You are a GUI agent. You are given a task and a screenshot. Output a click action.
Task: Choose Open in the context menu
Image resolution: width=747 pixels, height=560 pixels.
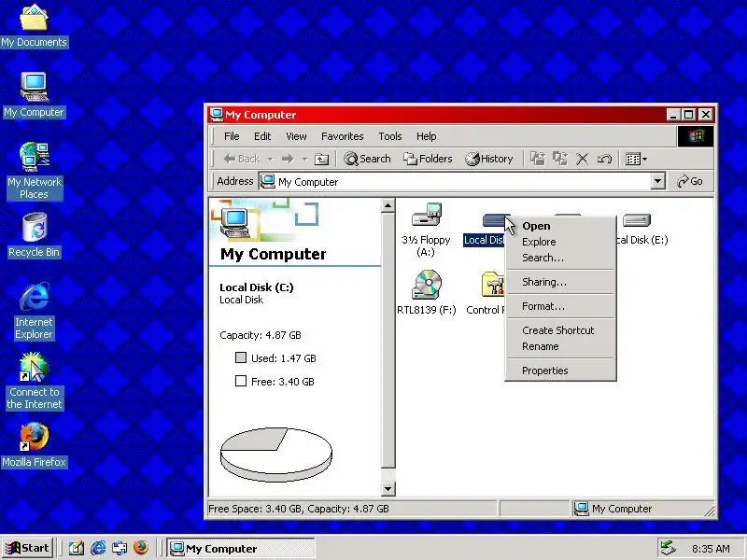point(560,226)
